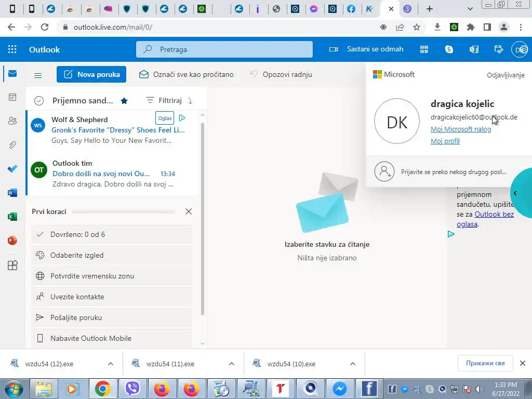Click Opozovi radnju undo button
Screen dimensions: 532x399
click(x=281, y=74)
